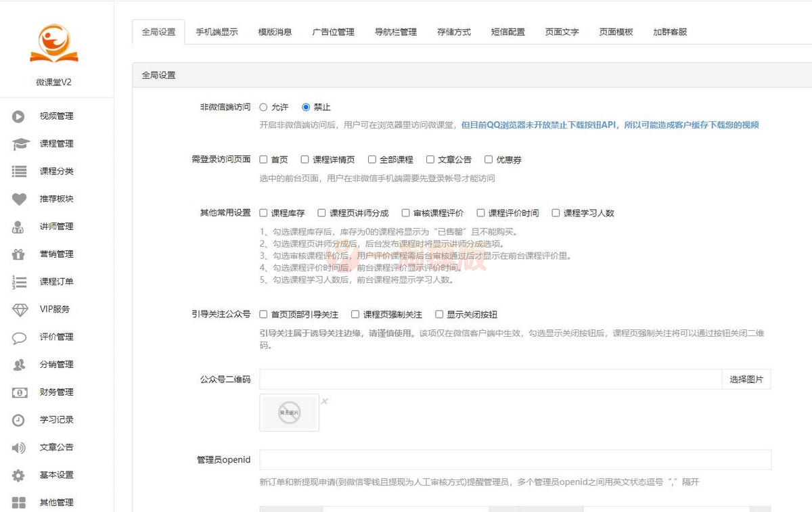Image resolution: width=812 pixels, height=512 pixels.
Task: Select the 营销管理 gift icon
Action: 20,254
